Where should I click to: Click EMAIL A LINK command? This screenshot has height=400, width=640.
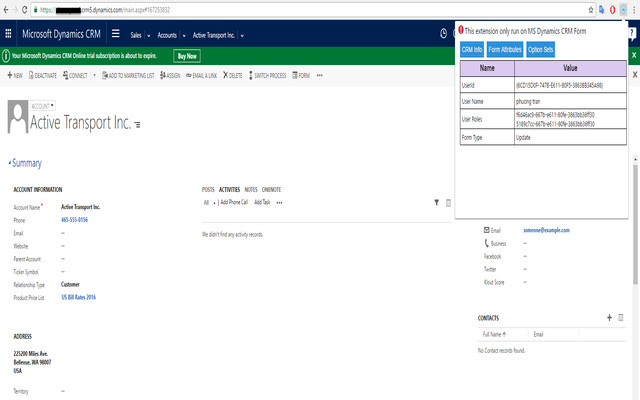pos(202,76)
